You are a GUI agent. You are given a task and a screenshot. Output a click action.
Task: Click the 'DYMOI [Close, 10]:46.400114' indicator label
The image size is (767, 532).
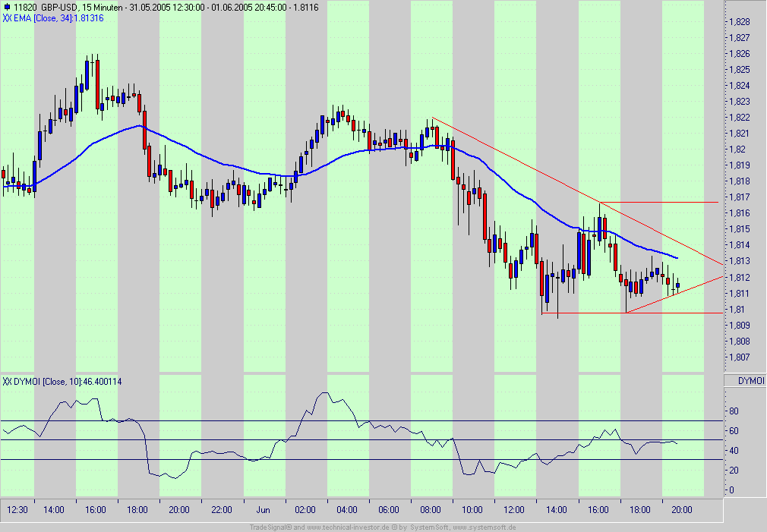tap(68, 382)
